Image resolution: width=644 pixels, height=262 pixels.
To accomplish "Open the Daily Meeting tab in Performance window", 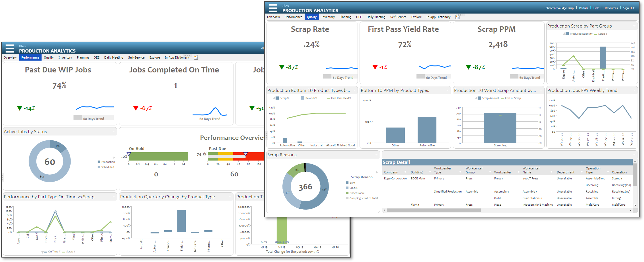I will click(114, 58).
